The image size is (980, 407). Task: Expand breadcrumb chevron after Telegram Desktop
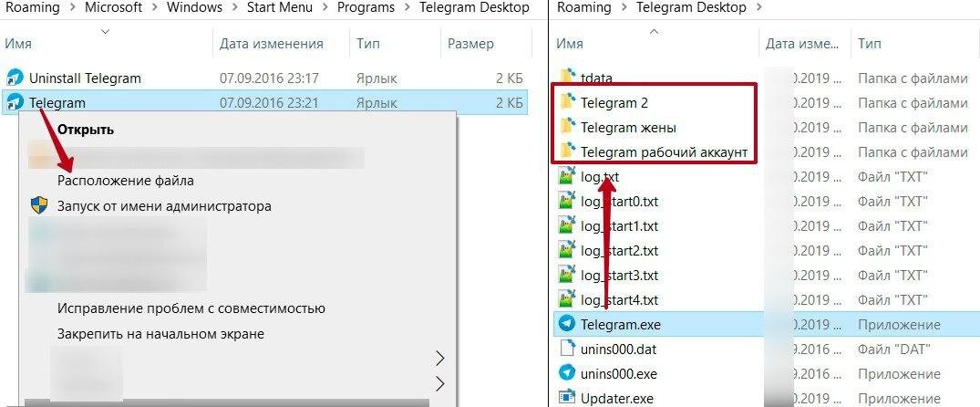tap(759, 8)
